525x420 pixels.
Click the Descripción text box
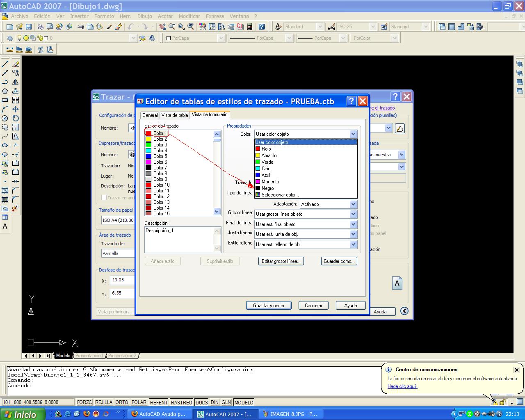point(183,240)
